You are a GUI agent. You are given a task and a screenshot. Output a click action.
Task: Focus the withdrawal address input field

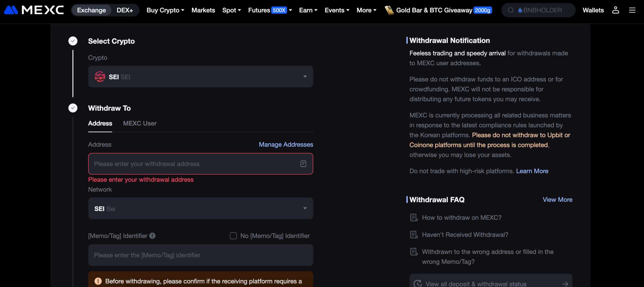[201, 164]
